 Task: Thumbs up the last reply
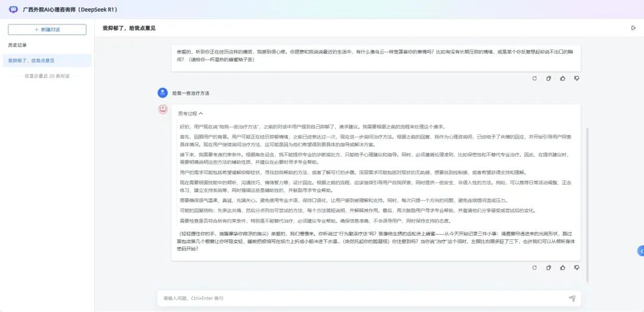[562, 268]
